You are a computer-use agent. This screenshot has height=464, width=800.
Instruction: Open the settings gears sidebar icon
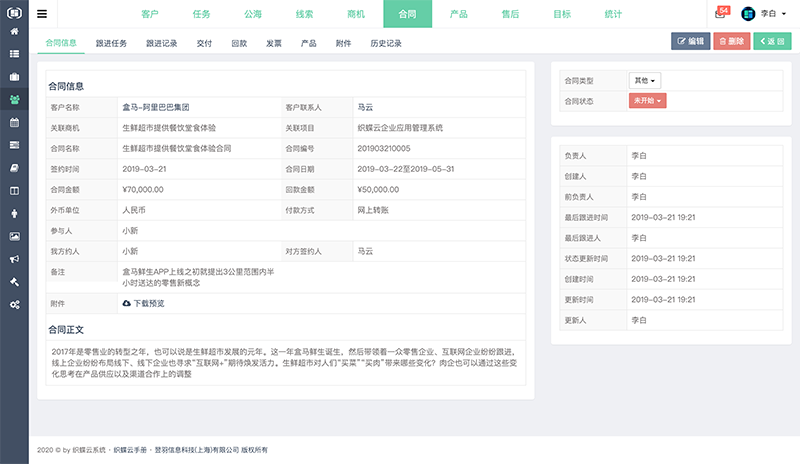pyautogui.click(x=14, y=305)
